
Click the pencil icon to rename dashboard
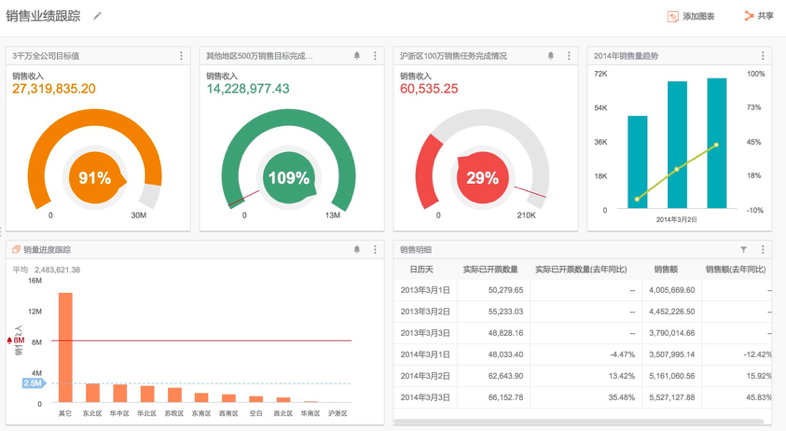click(97, 16)
